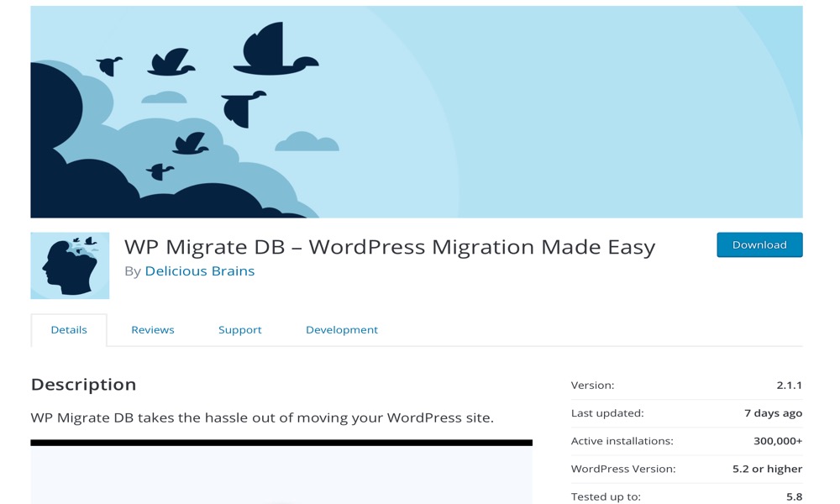Screen dimensions: 840x504
Task: Select the Details tab
Action: pos(69,330)
